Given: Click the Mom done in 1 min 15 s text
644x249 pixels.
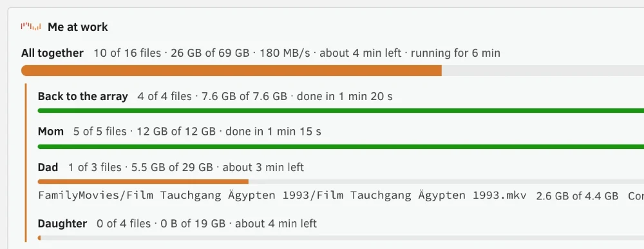Looking at the screenshot, I should 273,132.
